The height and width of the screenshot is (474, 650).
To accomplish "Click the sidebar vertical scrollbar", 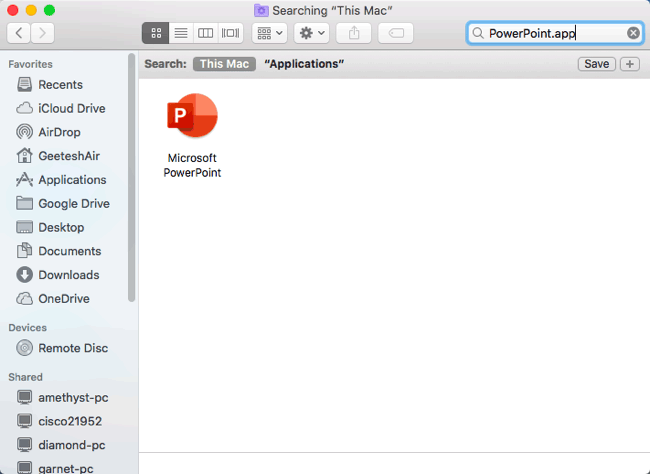I will pyautogui.click(x=131, y=177).
